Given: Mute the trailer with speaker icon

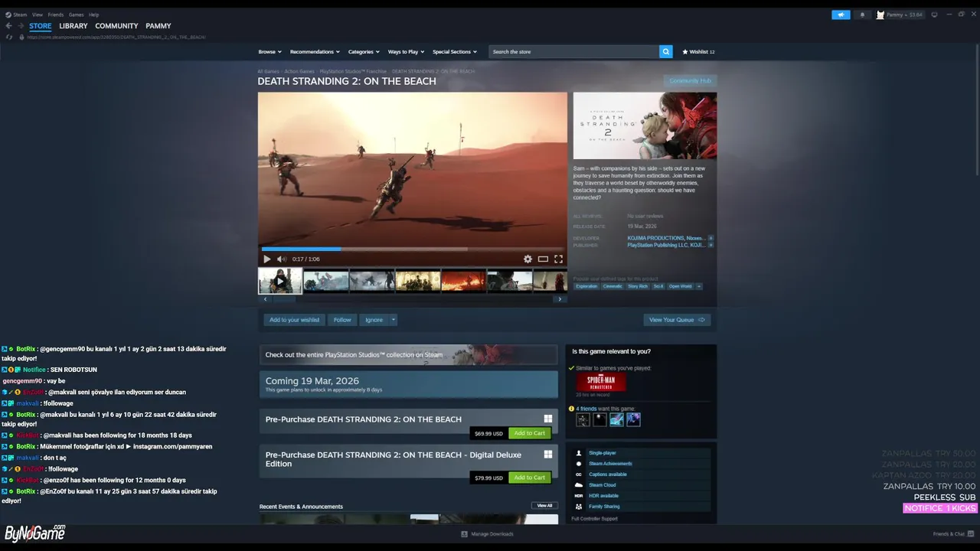Looking at the screenshot, I should click(x=281, y=259).
